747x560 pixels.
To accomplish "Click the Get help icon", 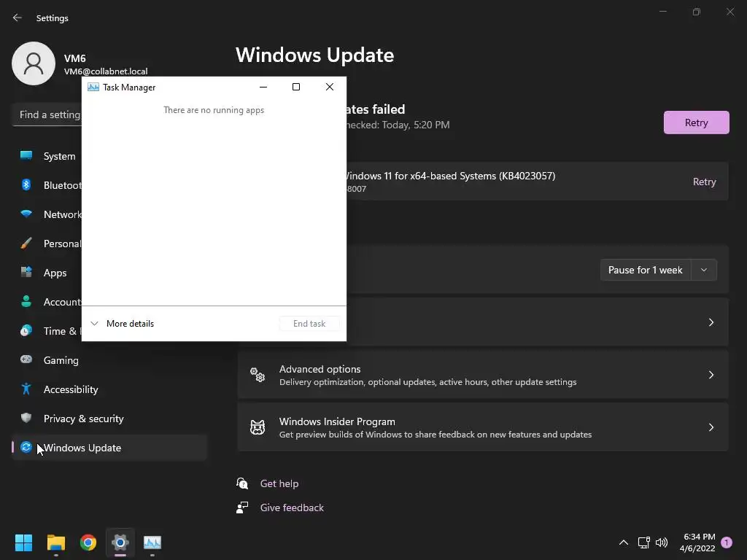I will (242, 483).
